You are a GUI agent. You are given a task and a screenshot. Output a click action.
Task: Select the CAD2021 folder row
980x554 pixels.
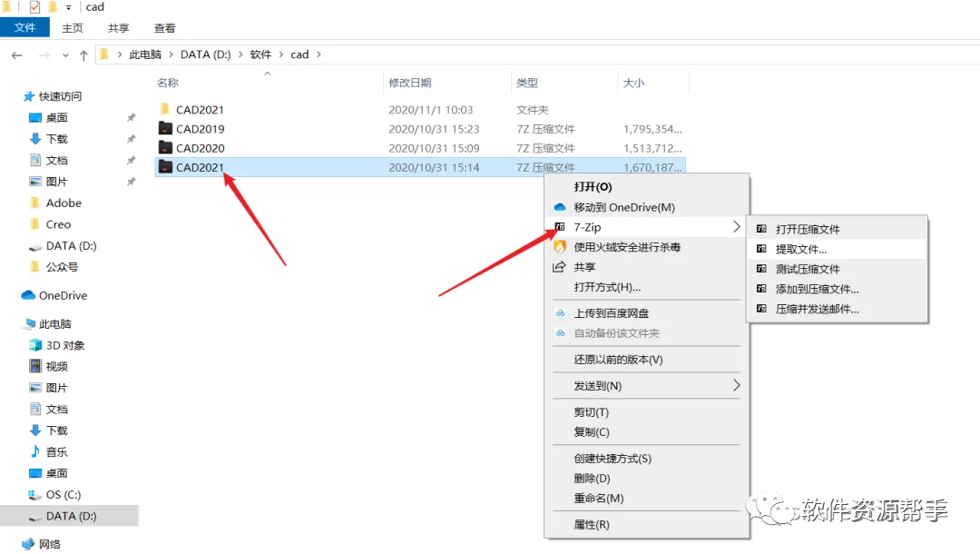pos(420,109)
